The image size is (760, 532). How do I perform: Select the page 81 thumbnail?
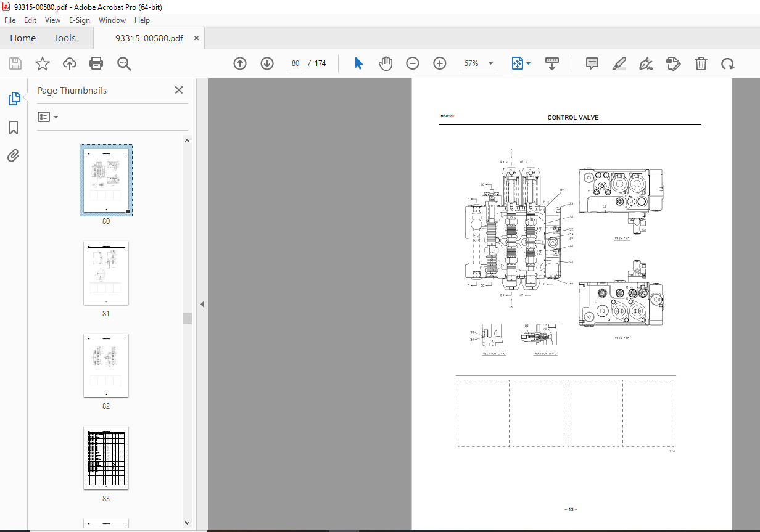[106, 273]
